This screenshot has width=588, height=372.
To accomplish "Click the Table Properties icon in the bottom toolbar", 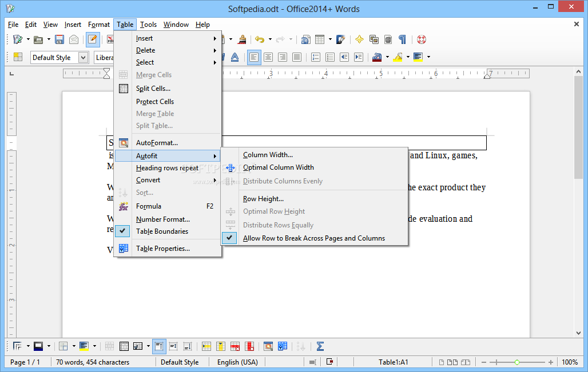I will pos(283,346).
